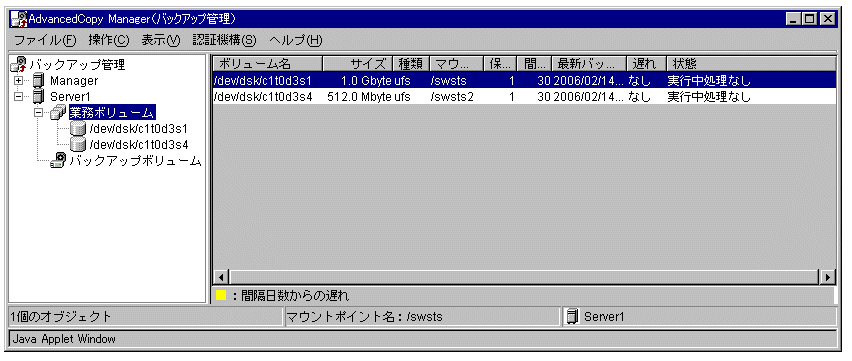Click the Server1 icon in status bar
The height and width of the screenshot is (361, 852).
tap(571, 316)
